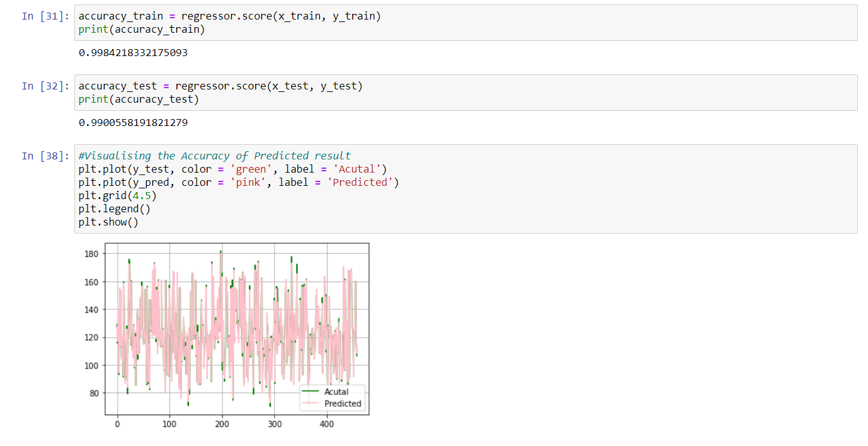Click the 180 y-axis tick label
Screen dimensions: 868x446
click(x=91, y=254)
